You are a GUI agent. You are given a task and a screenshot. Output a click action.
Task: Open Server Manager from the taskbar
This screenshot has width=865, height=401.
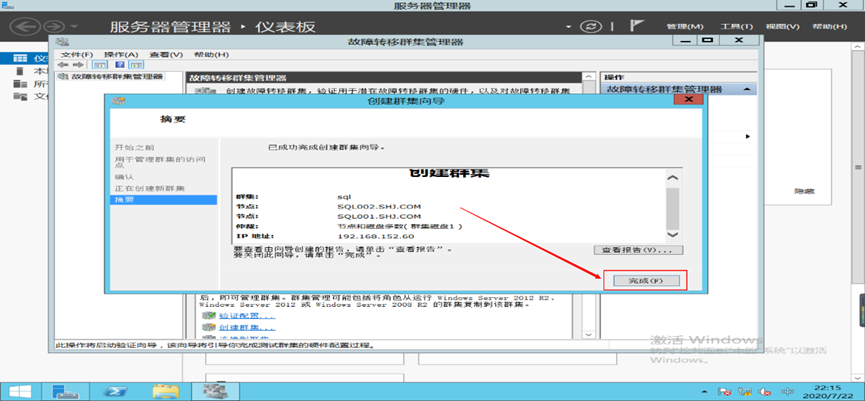[x=66, y=391]
